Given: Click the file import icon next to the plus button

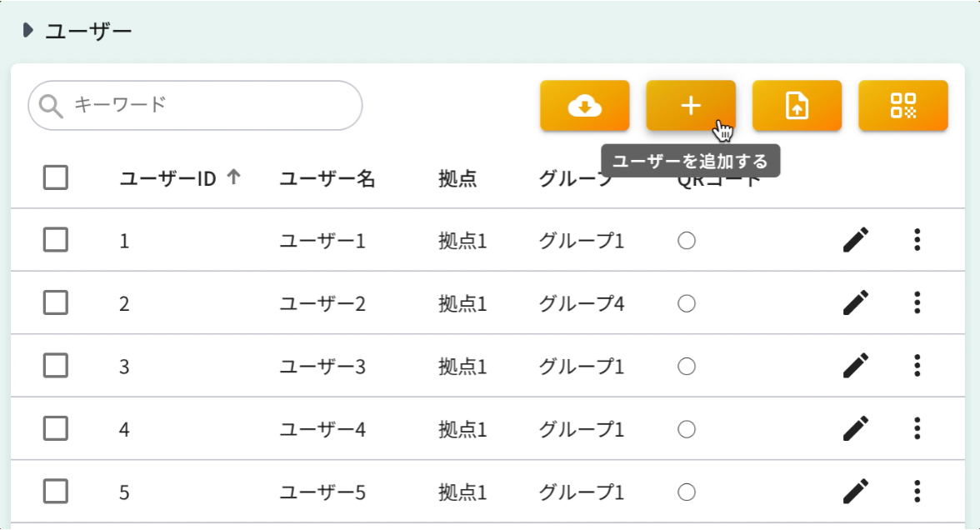Looking at the screenshot, I should (x=797, y=105).
